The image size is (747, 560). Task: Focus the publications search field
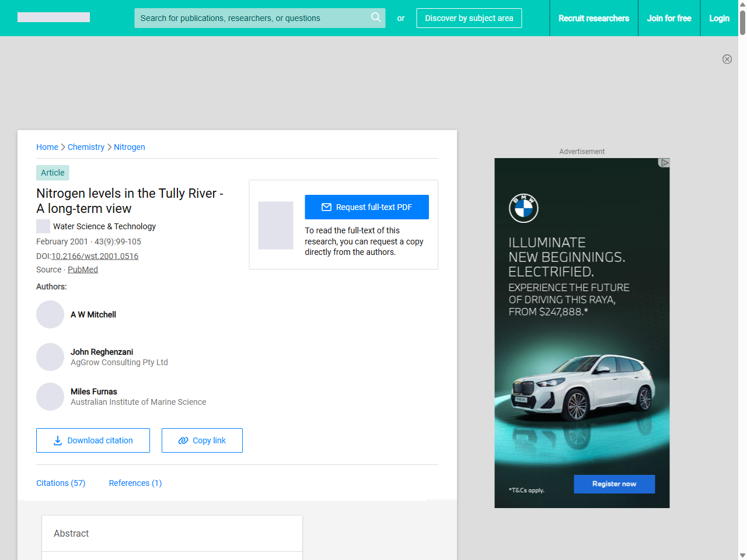pos(251,18)
